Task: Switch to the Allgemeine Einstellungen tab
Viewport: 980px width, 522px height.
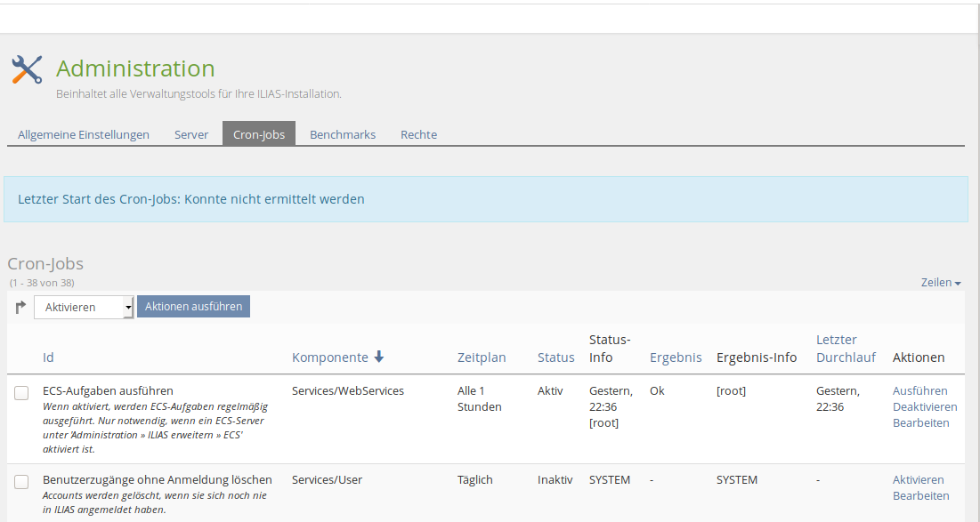Action: (x=84, y=134)
